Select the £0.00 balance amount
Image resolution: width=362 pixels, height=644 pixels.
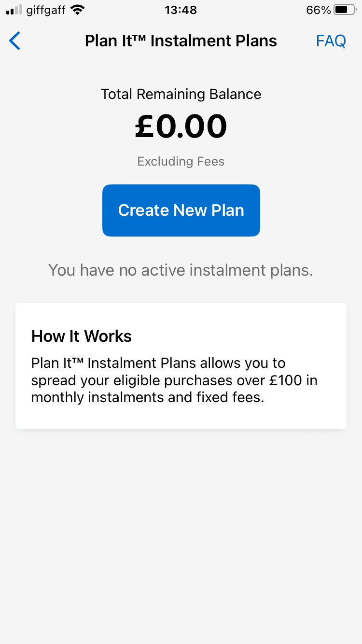point(181,126)
